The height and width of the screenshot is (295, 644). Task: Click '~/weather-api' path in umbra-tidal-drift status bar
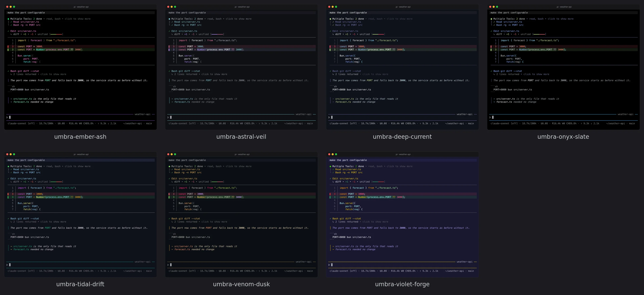[x=132, y=271]
